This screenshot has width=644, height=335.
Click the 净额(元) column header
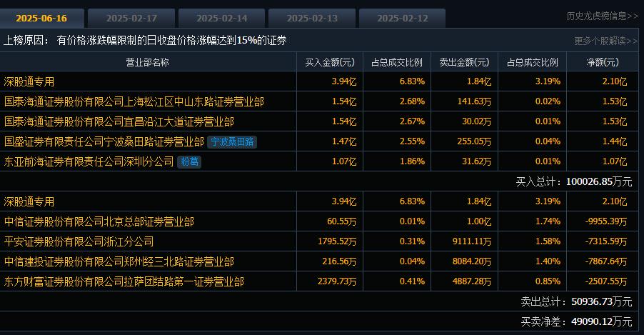(600, 62)
